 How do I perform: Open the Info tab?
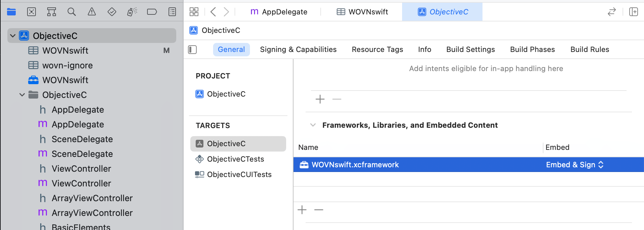425,50
